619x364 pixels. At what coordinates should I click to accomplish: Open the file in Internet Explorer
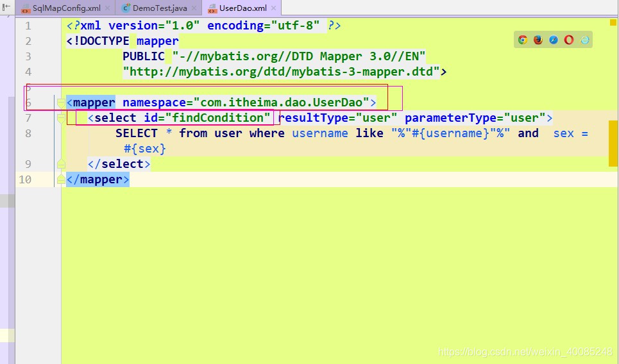click(584, 40)
